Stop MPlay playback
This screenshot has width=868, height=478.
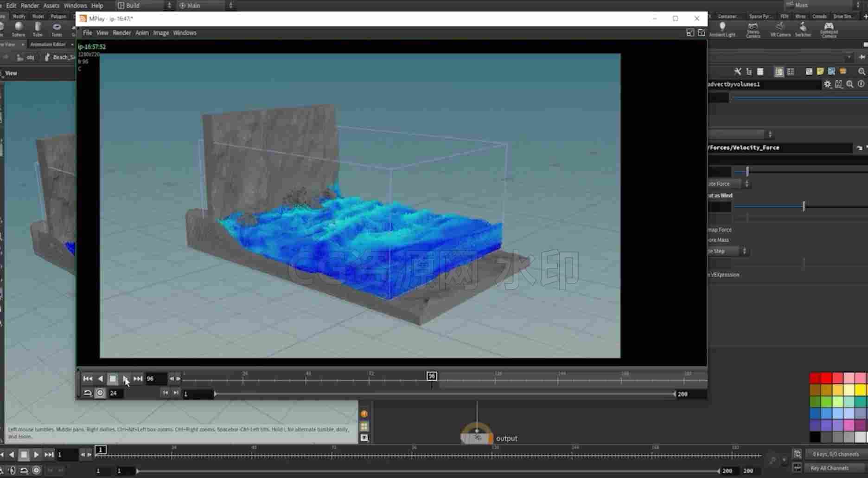(x=113, y=379)
